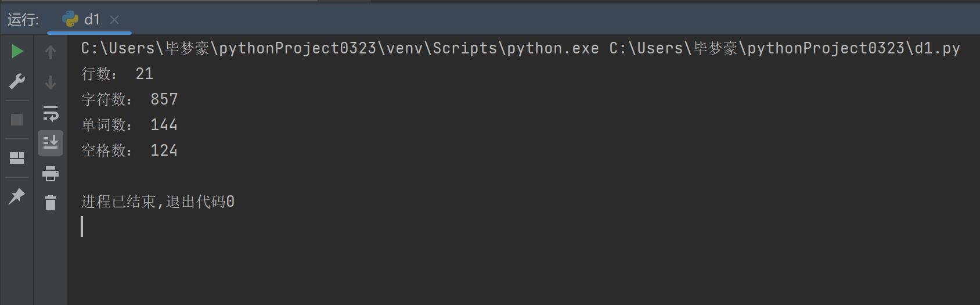Toggle scroll to end of console

click(x=51, y=142)
